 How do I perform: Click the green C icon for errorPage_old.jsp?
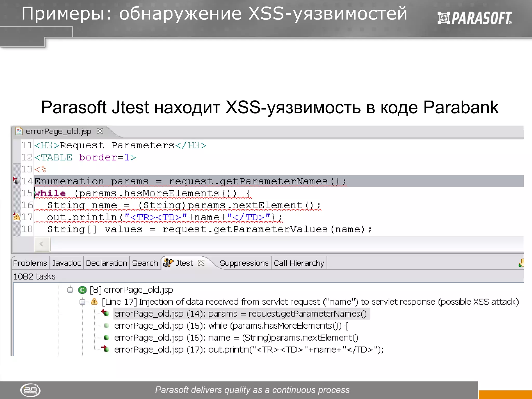(x=82, y=290)
